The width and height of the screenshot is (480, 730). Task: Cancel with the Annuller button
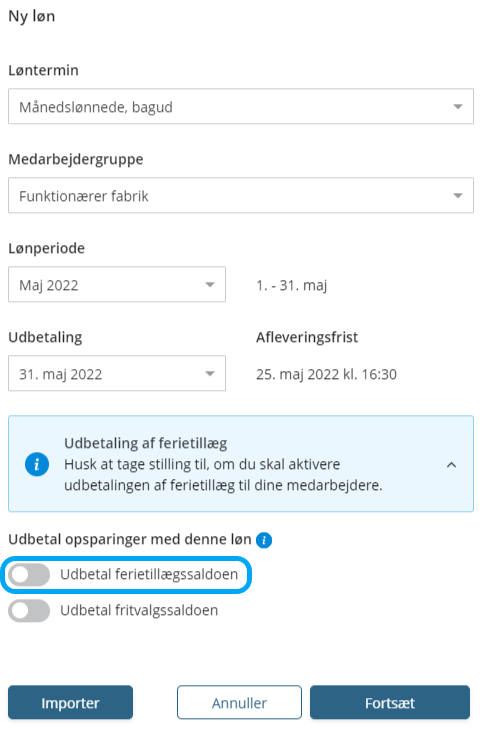tap(239, 703)
